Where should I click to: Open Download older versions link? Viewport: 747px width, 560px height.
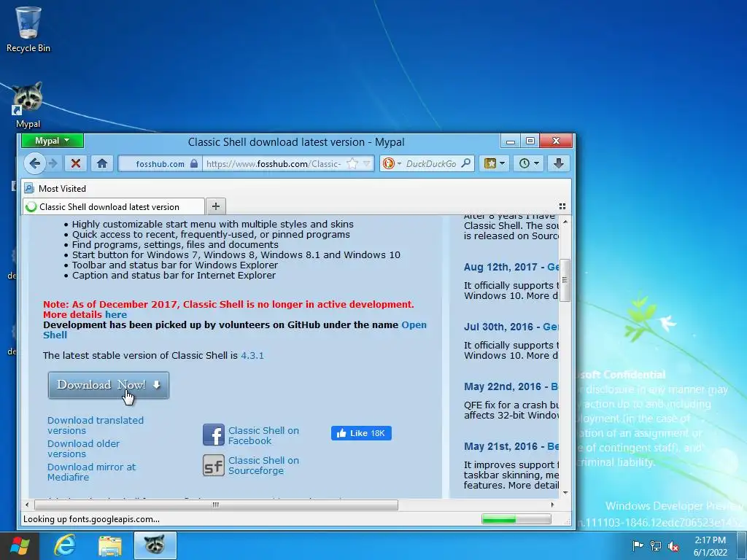pyautogui.click(x=83, y=448)
